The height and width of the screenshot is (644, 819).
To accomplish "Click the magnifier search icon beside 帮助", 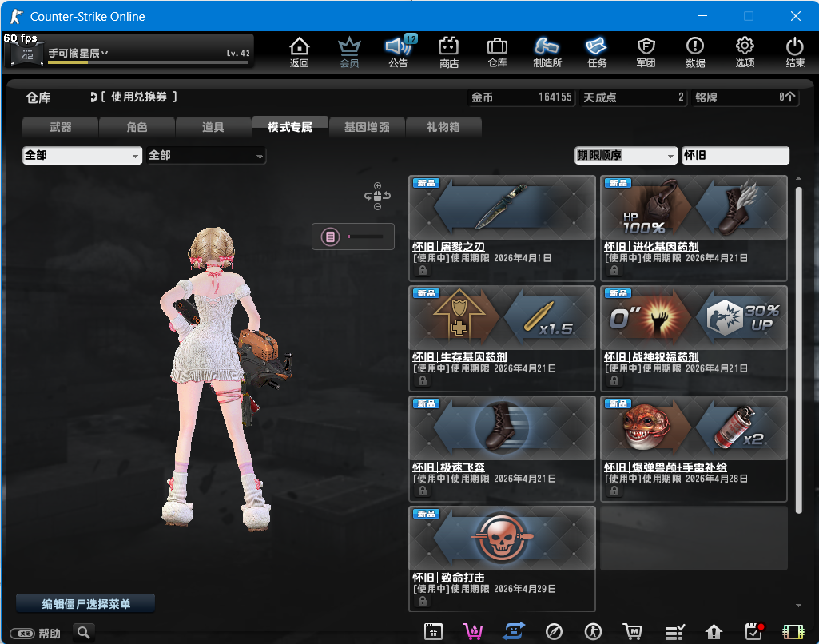I will [84, 633].
